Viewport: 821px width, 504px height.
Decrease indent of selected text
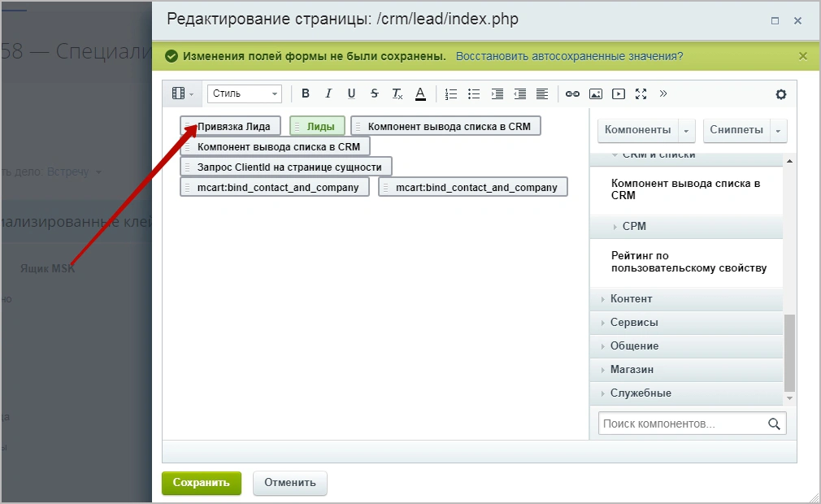coord(520,93)
